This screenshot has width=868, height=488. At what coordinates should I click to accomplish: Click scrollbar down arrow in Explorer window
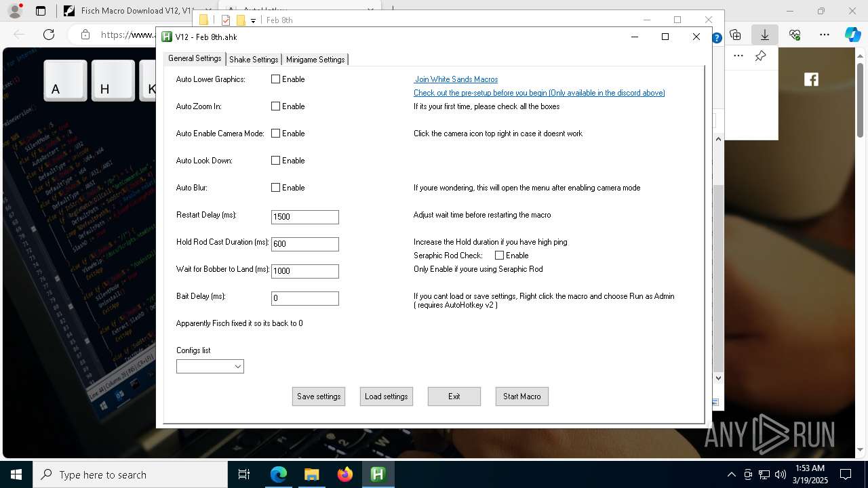719,378
